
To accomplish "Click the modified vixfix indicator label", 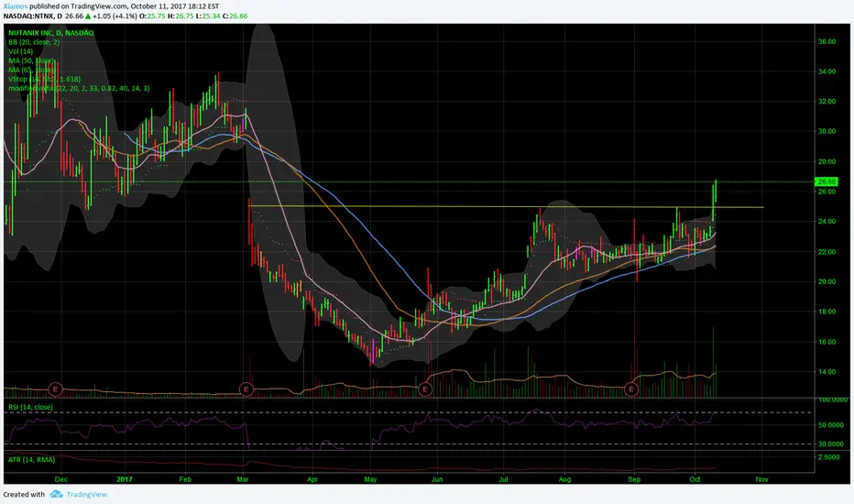I will [79, 88].
